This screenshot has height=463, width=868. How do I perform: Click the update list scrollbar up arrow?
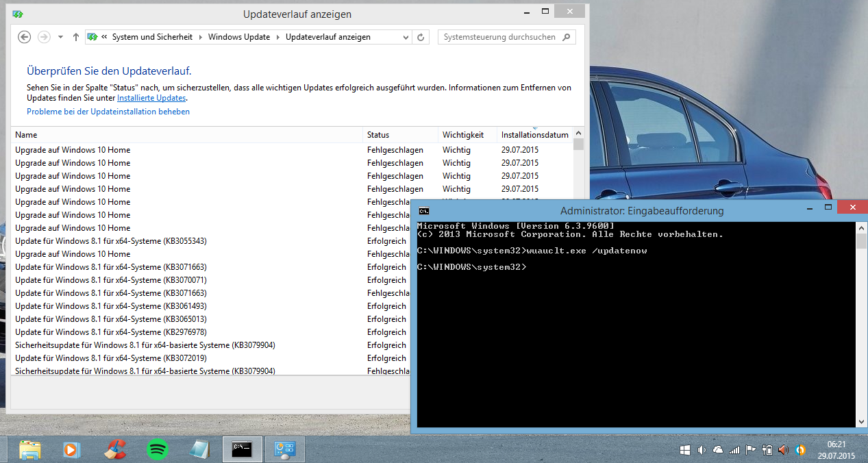[x=578, y=134]
